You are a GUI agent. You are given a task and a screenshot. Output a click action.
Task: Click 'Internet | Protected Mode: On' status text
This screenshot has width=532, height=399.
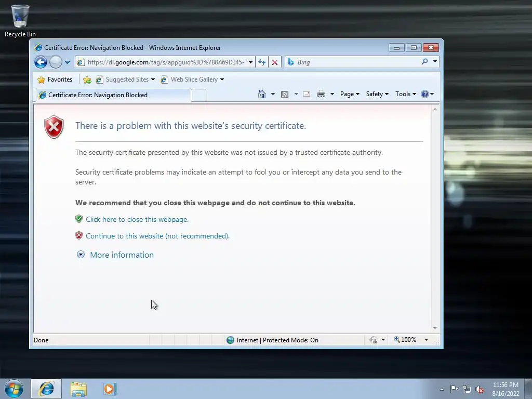point(277,340)
